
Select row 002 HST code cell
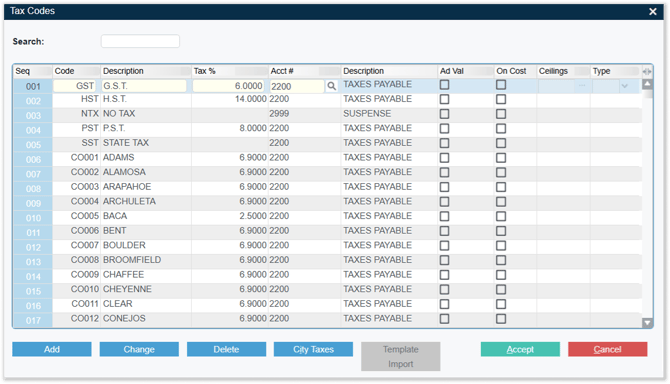coord(76,99)
